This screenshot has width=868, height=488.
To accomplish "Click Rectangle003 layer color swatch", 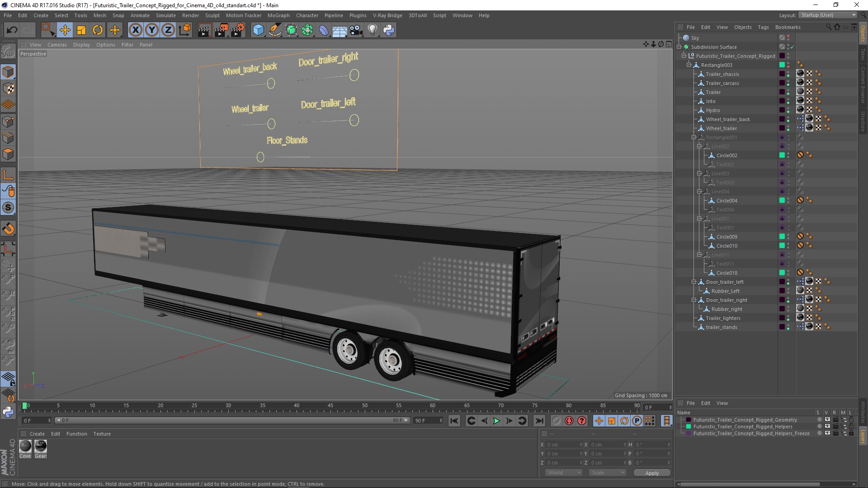I will (x=782, y=65).
